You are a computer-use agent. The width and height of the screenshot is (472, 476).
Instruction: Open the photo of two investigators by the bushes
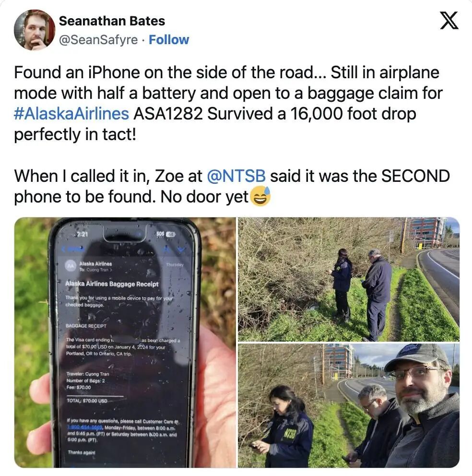[x=348, y=279]
